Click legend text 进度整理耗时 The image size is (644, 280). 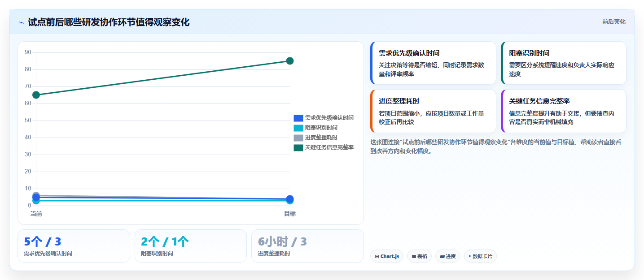click(321, 138)
